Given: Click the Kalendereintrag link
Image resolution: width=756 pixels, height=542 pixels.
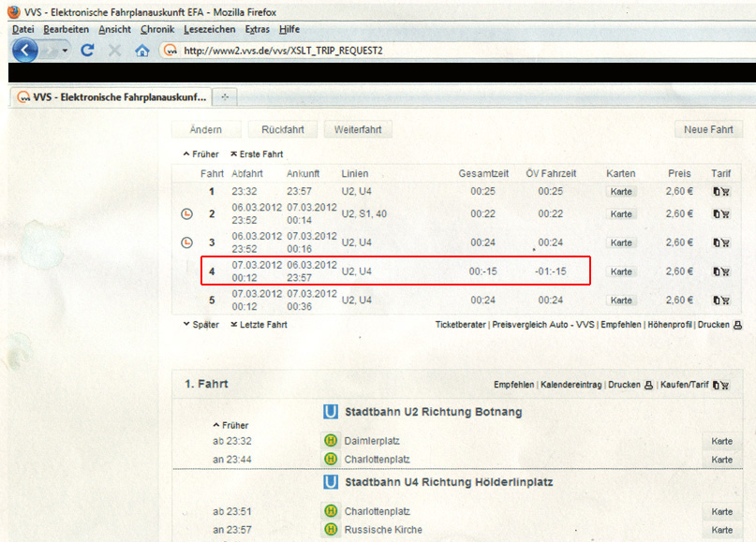Looking at the screenshot, I should pyautogui.click(x=571, y=385).
